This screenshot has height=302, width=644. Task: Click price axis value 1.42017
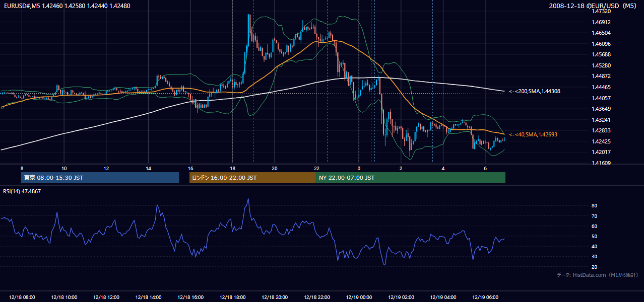[601, 152]
